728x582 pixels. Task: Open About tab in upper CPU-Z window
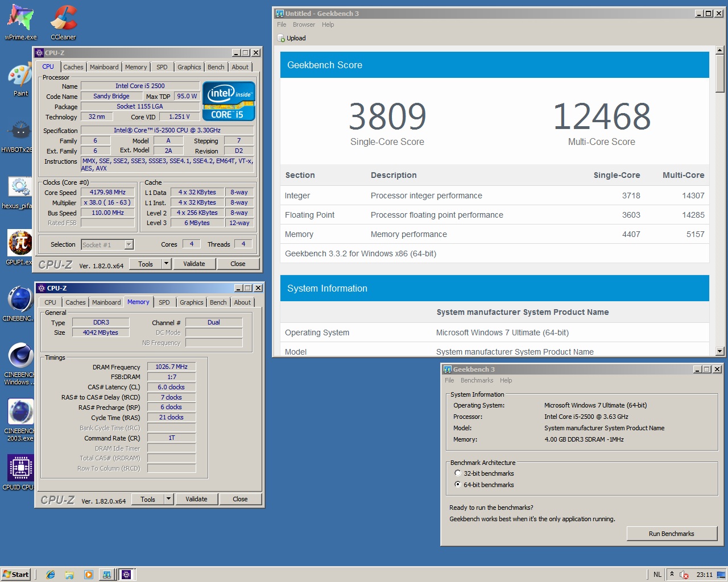click(240, 67)
